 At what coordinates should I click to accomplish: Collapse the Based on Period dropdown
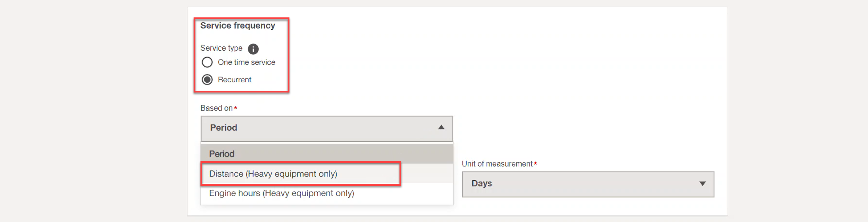pyautogui.click(x=326, y=128)
